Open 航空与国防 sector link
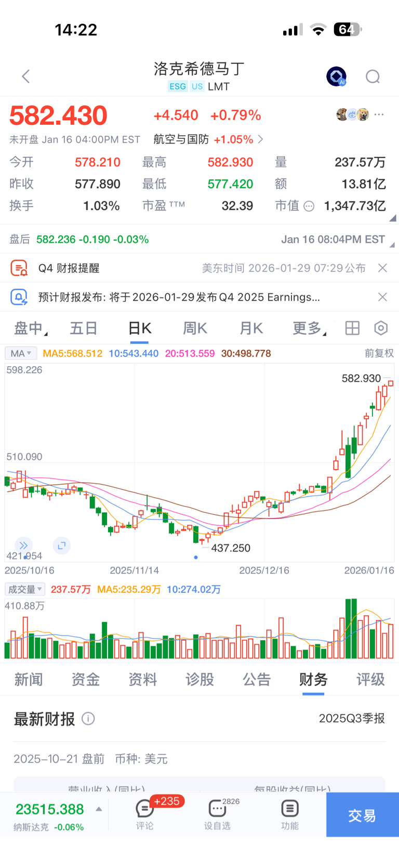Viewport: 399px width, 868px height. click(208, 139)
